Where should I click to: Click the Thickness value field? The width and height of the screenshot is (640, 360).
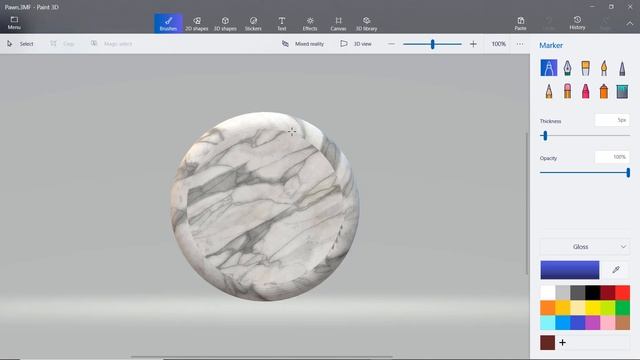[612, 120]
